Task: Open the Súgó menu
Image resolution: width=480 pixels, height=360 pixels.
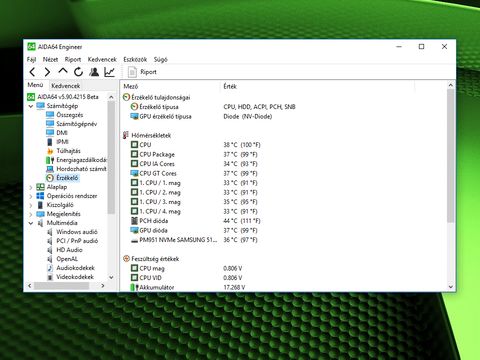Action: pos(160,59)
